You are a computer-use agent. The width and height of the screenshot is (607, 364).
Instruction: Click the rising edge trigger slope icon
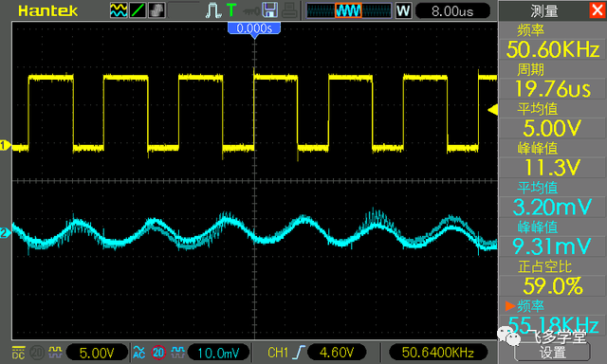click(x=299, y=353)
